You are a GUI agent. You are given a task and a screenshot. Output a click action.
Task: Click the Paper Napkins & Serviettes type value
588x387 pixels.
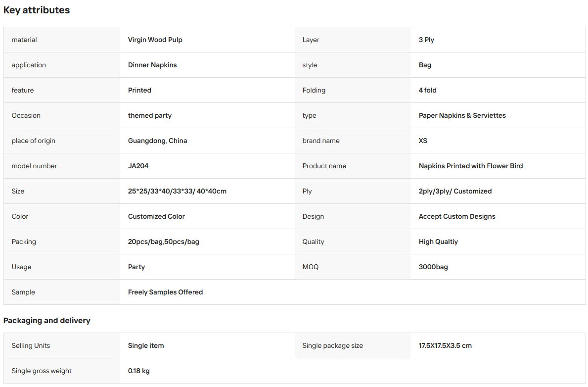(462, 116)
